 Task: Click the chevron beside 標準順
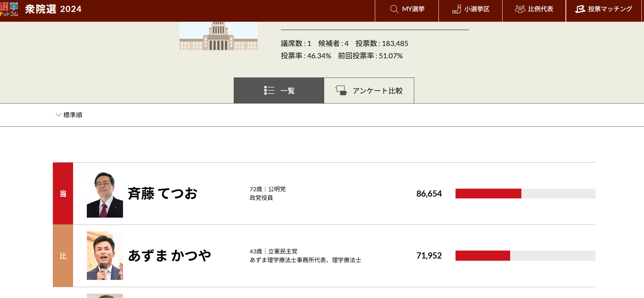[x=58, y=115]
